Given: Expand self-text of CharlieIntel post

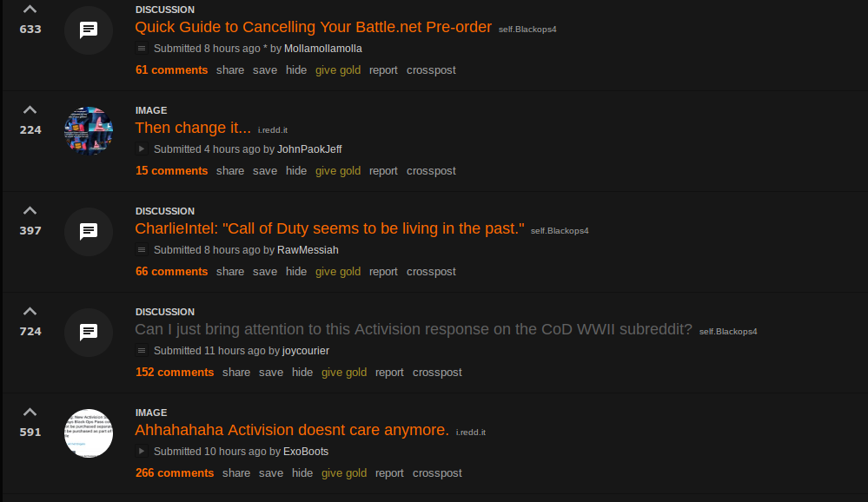Looking at the screenshot, I should (142, 249).
